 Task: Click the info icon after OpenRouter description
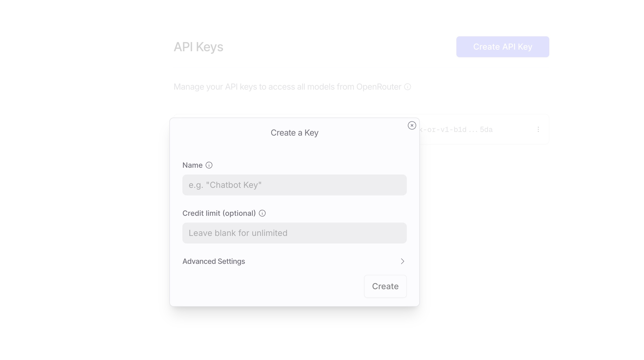coord(408,87)
